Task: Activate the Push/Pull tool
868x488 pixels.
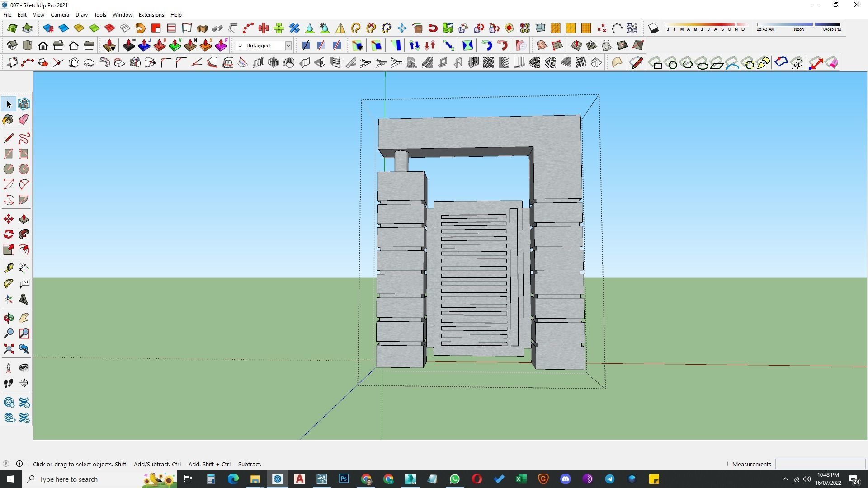Action: (x=24, y=219)
